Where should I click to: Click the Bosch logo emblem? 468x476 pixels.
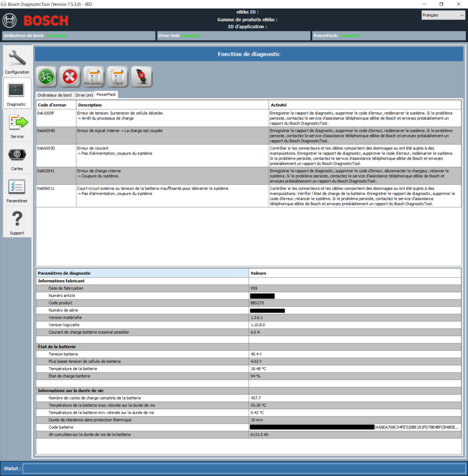[x=10, y=21]
